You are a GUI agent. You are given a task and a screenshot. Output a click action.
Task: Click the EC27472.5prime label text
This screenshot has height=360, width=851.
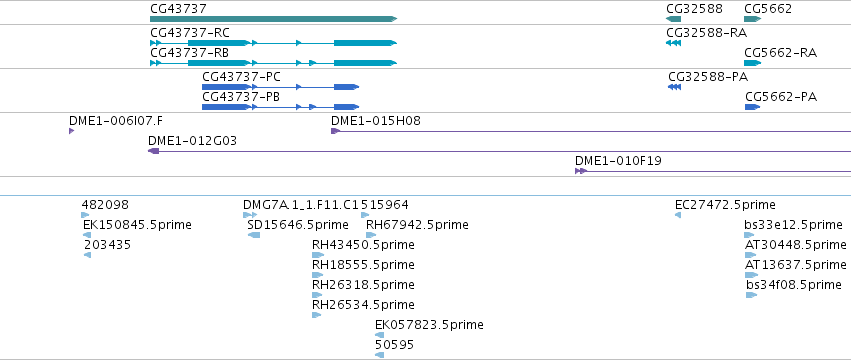[725, 205]
